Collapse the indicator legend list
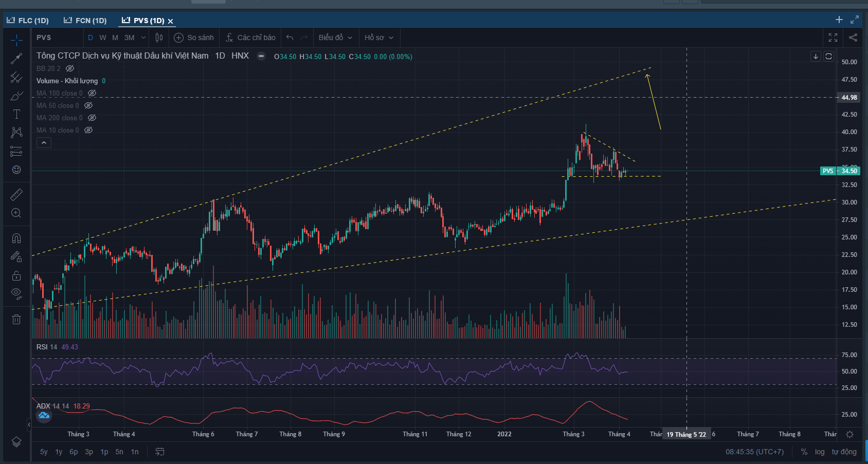 tap(44, 143)
